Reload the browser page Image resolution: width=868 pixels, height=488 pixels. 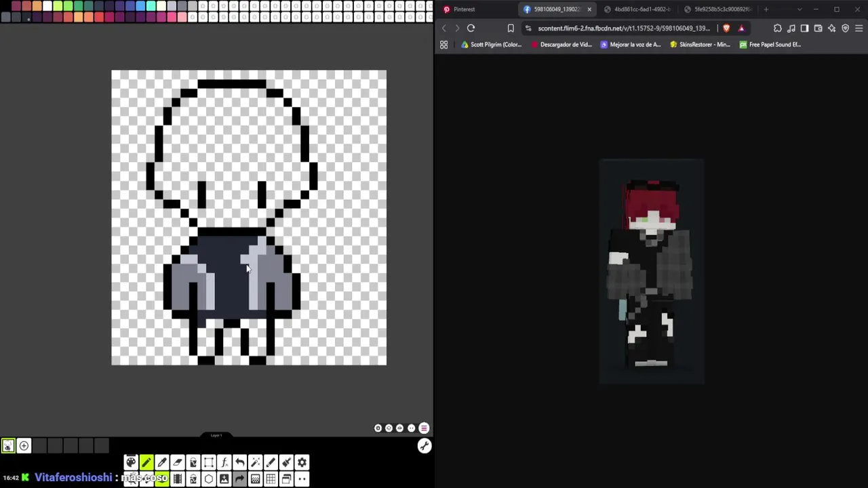(x=471, y=28)
